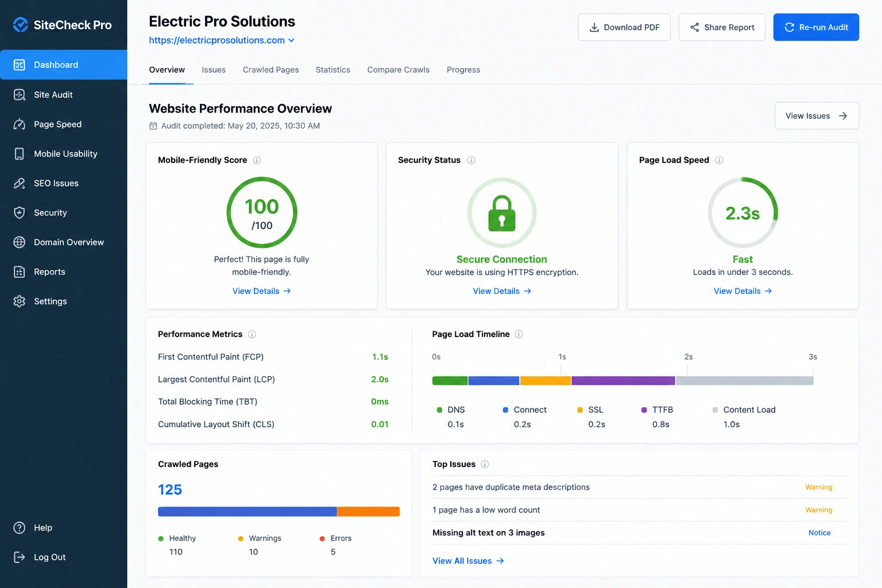Click info icon beside Page Load Timeline
The image size is (882, 588).
tap(519, 334)
